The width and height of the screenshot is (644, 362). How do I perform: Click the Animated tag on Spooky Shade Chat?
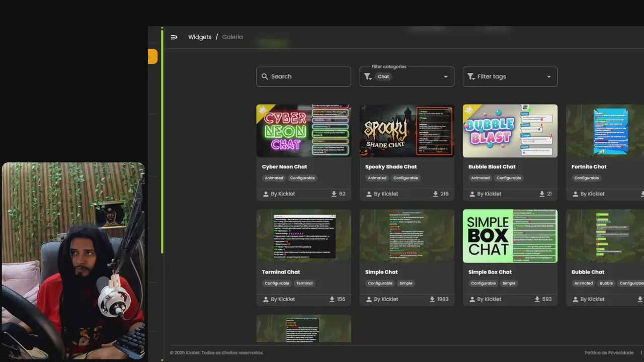tap(377, 178)
